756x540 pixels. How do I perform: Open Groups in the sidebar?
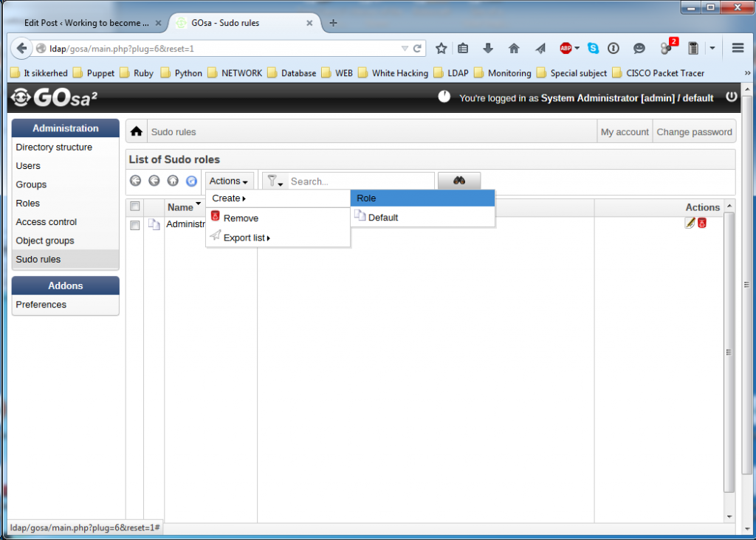[31, 184]
